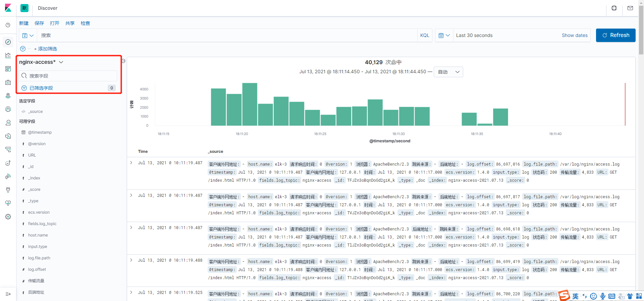
Task: Click the 搜索 query input
Action: pos(227,35)
